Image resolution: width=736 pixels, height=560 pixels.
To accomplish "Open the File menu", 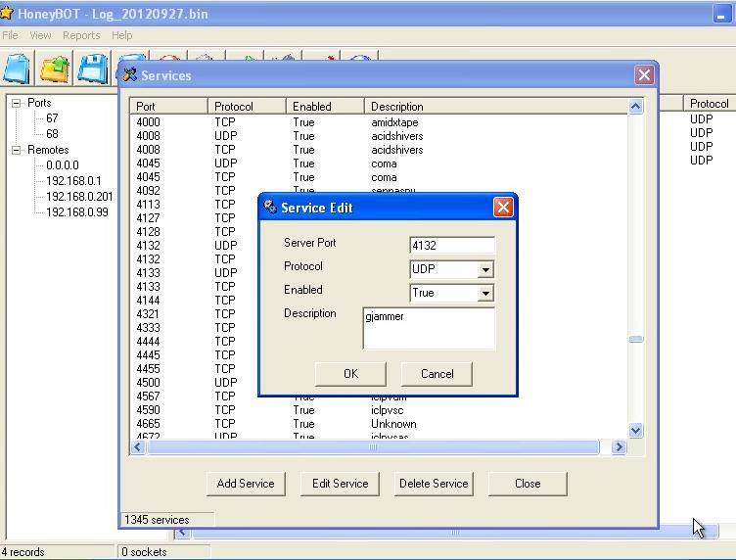I will 10,35.
